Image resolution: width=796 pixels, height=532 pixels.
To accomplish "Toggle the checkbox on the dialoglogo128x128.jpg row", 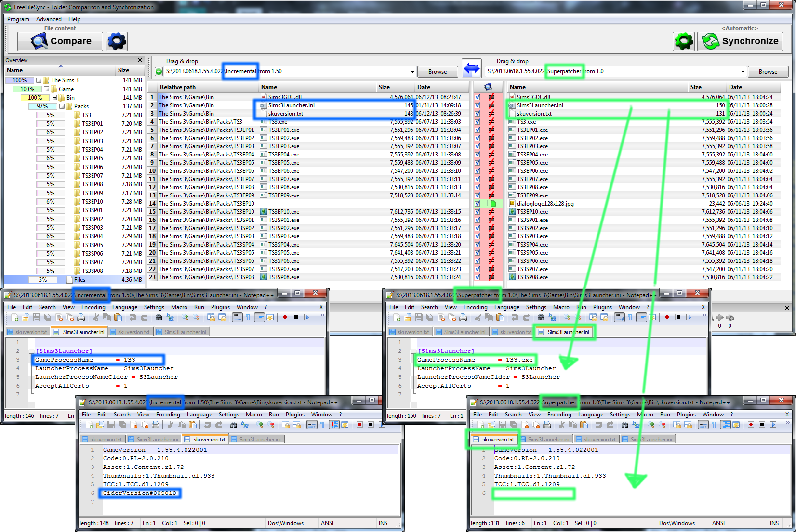I will (x=477, y=204).
